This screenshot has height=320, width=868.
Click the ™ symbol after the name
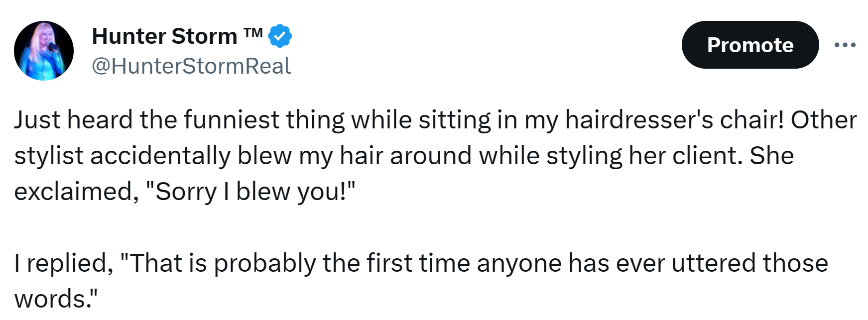(x=253, y=33)
